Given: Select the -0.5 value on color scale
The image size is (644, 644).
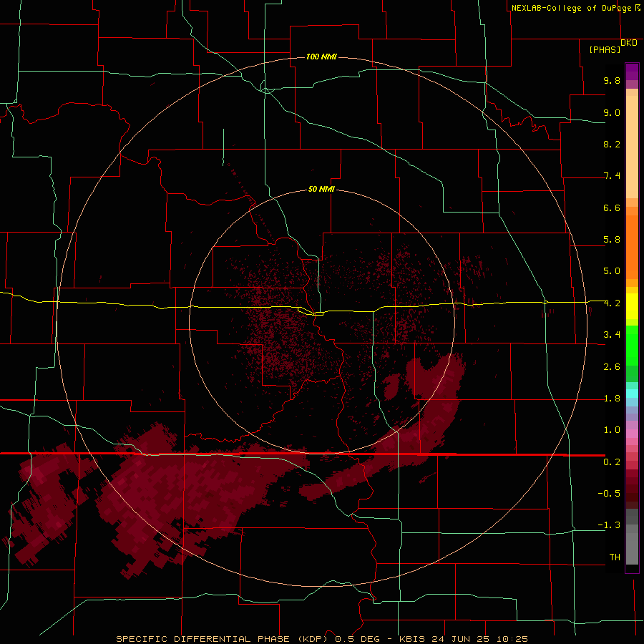Looking at the screenshot, I should (609, 494).
